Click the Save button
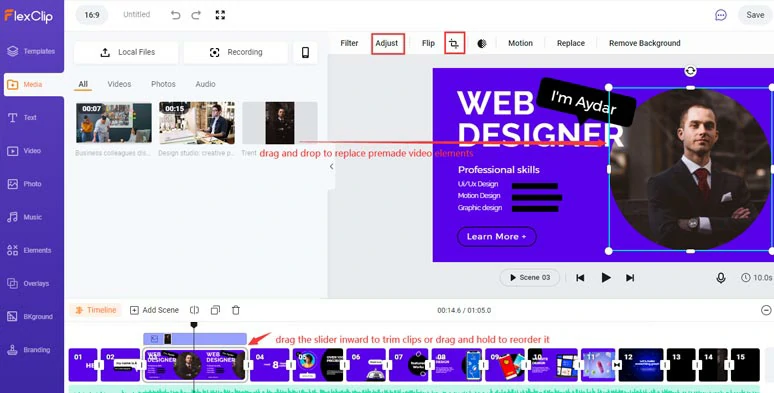The width and height of the screenshot is (774, 393). pyautogui.click(x=755, y=15)
